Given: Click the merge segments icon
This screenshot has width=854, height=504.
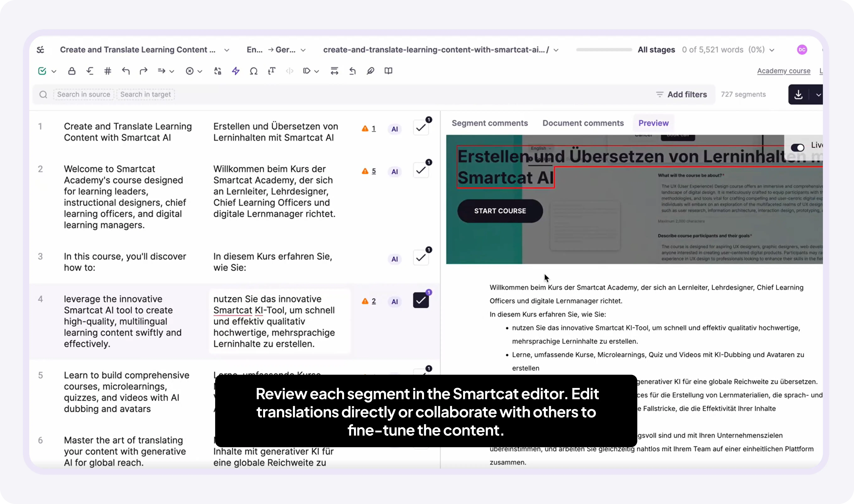Looking at the screenshot, I should click(334, 71).
